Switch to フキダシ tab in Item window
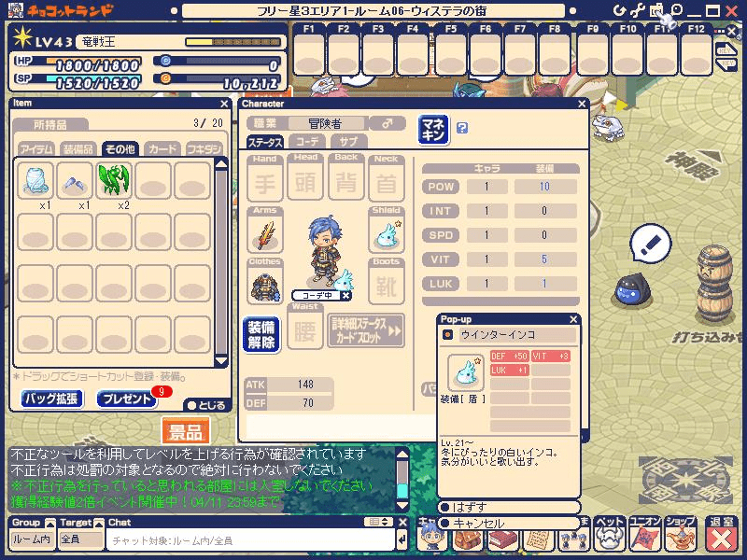Screen dimensions: 747x560 pos(204,149)
